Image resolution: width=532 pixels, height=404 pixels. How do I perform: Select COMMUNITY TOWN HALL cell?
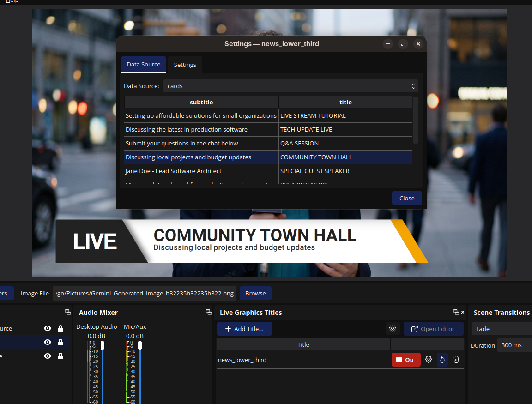pyautogui.click(x=345, y=157)
